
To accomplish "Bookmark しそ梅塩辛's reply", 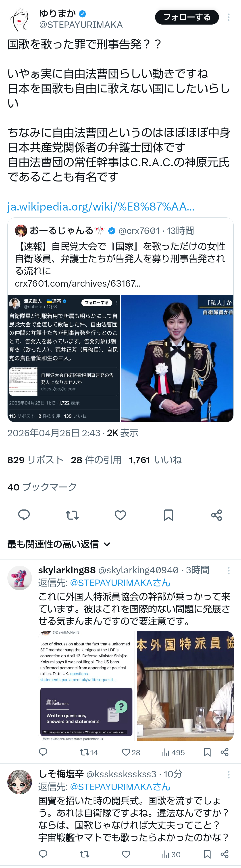I will (207, 854).
